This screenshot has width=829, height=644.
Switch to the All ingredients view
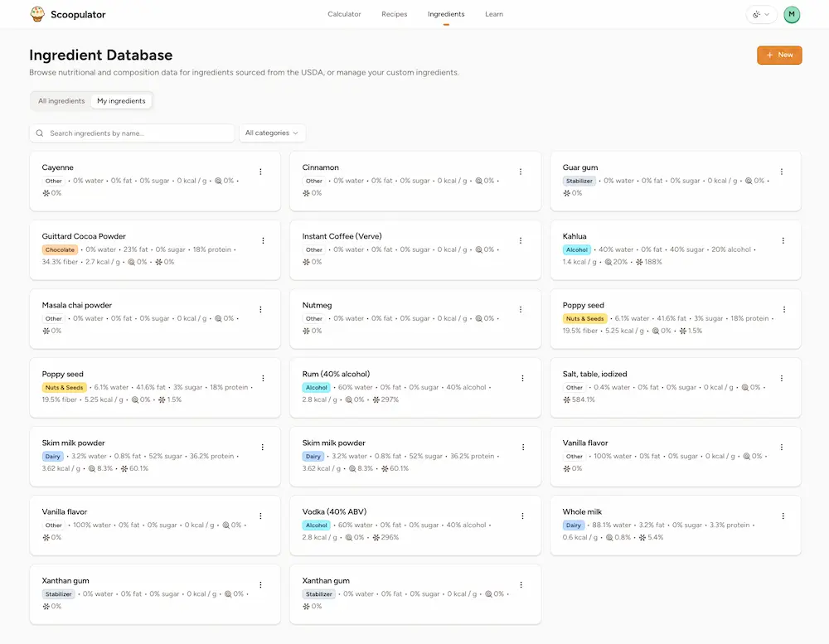click(x=61, y=101)
